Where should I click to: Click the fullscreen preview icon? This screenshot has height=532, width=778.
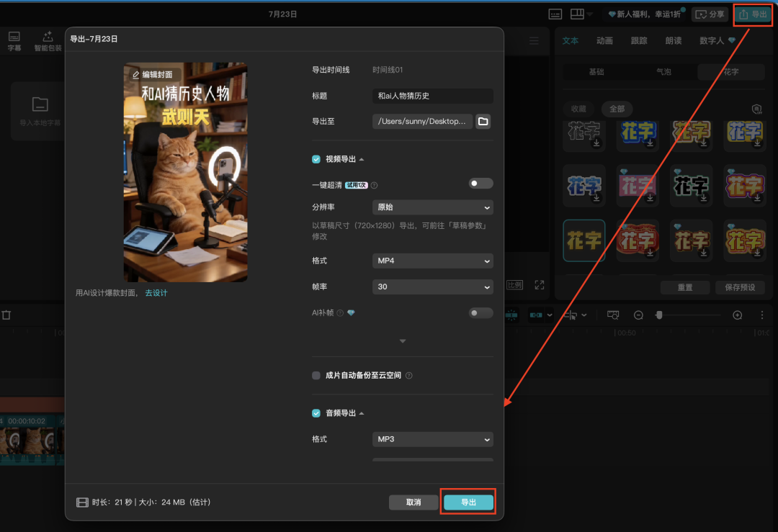coord(540,284)
